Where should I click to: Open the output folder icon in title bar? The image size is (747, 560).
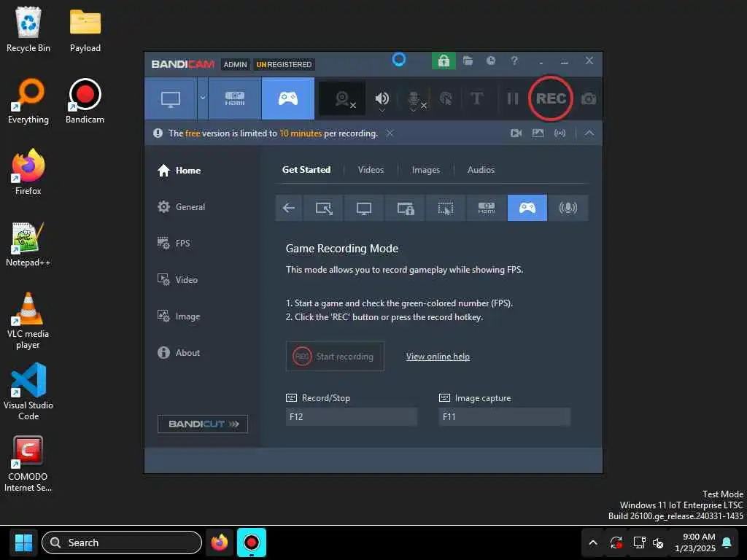(468, 61)
